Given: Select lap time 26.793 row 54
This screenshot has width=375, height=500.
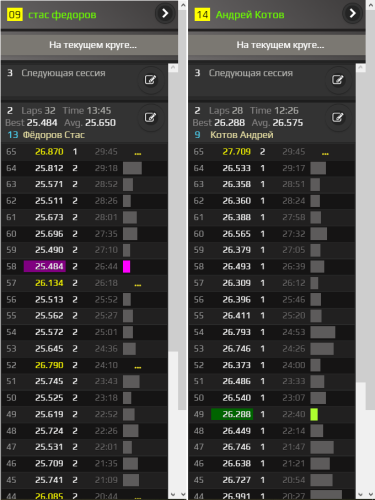Looking at the screenshot, I should [237, 332].
